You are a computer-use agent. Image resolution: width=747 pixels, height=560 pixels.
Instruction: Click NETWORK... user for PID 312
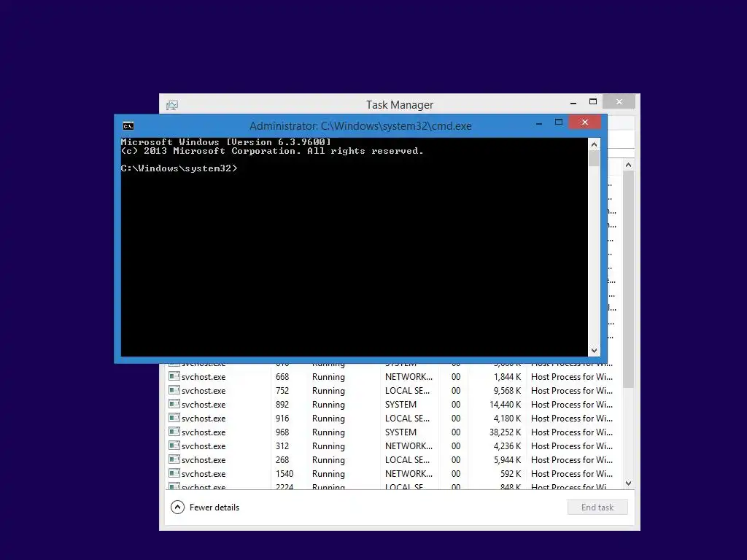[x=409, y=446]
